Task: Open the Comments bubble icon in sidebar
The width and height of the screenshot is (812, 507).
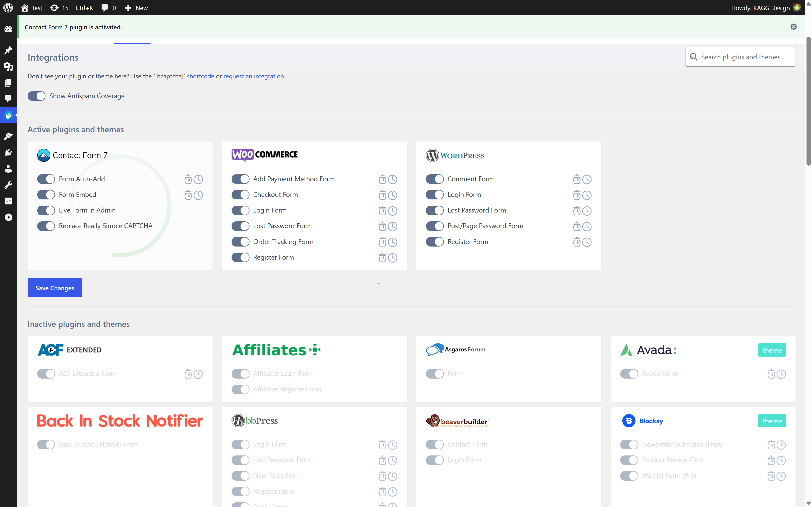Action: (x=8, y=99)
